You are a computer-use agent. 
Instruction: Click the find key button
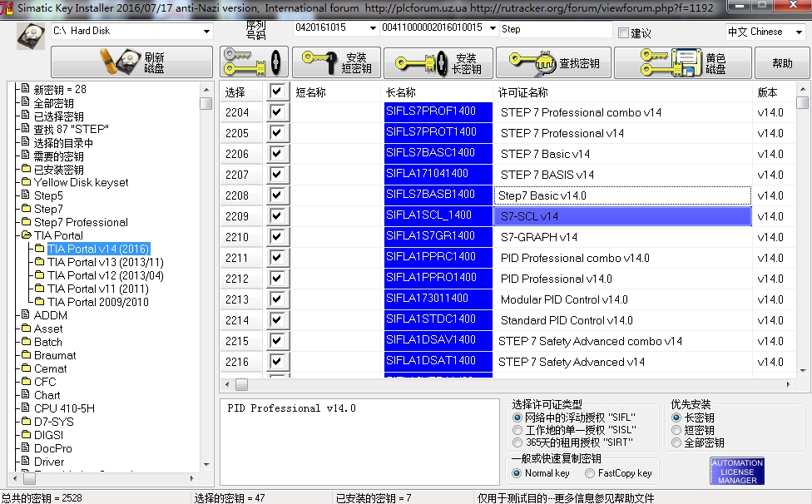pos(553,63)
